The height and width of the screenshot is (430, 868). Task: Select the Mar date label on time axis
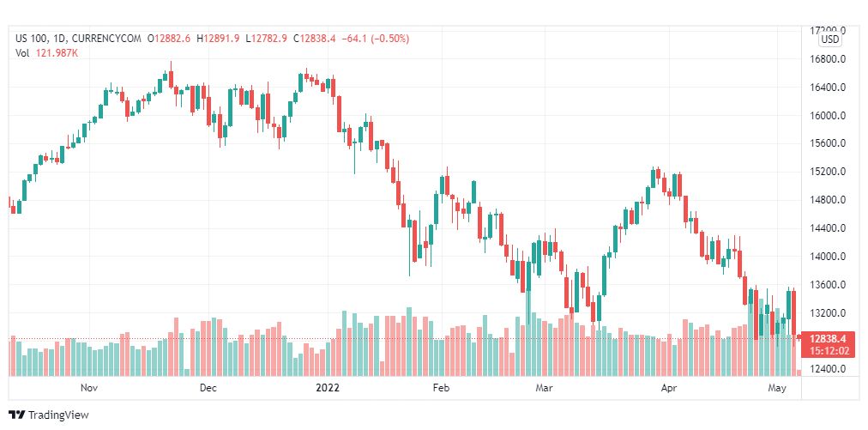click(544, 388)
